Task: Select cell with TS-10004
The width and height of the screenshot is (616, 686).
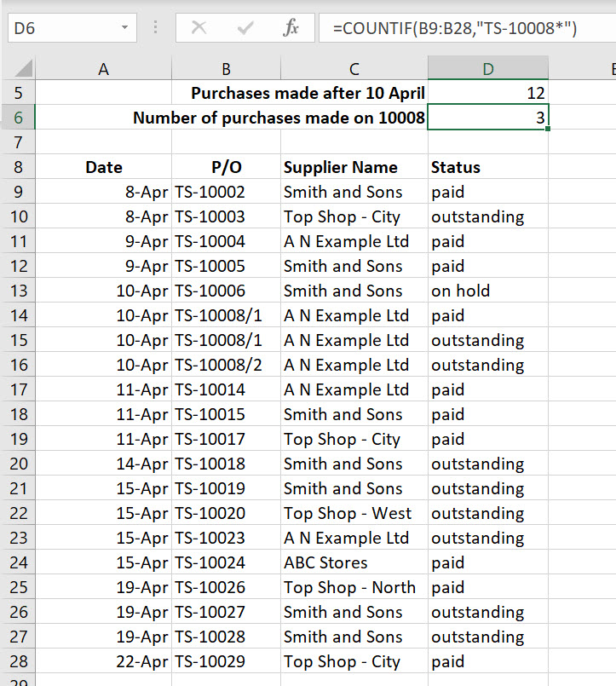Action: (x=226, y=241)
